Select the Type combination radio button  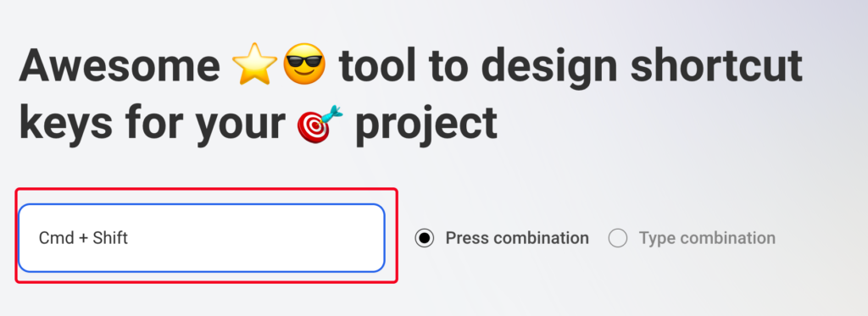(618, 239)
